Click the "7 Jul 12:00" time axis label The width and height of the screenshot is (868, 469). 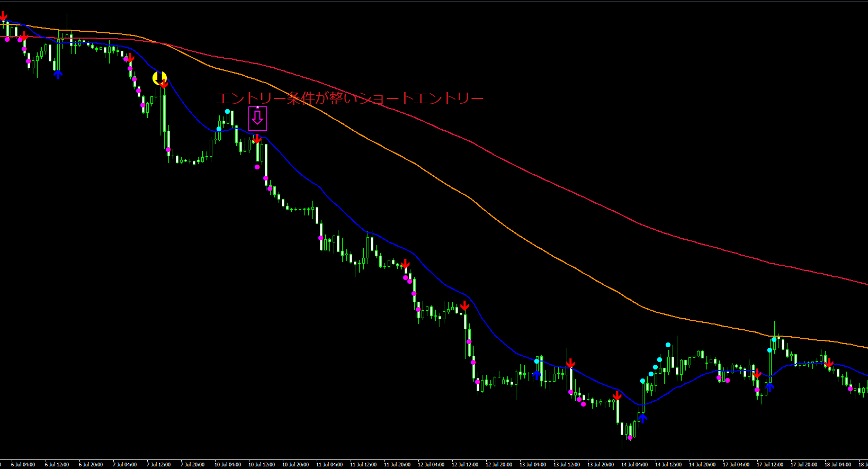tap(159, 465)
